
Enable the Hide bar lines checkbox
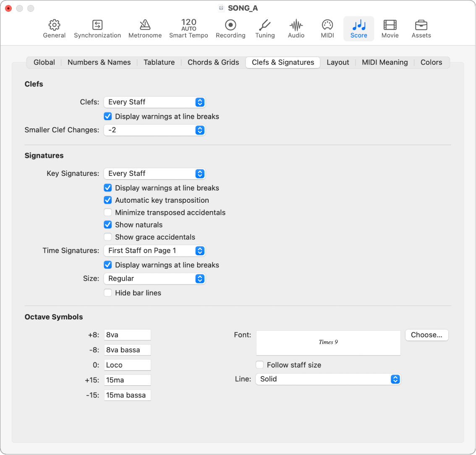[108, 293]
